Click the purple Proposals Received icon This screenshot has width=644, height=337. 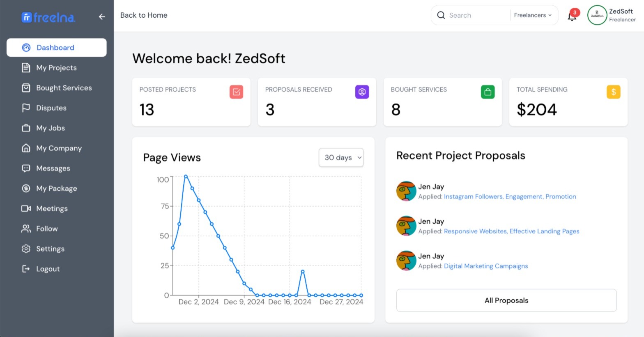coord(362,92)
